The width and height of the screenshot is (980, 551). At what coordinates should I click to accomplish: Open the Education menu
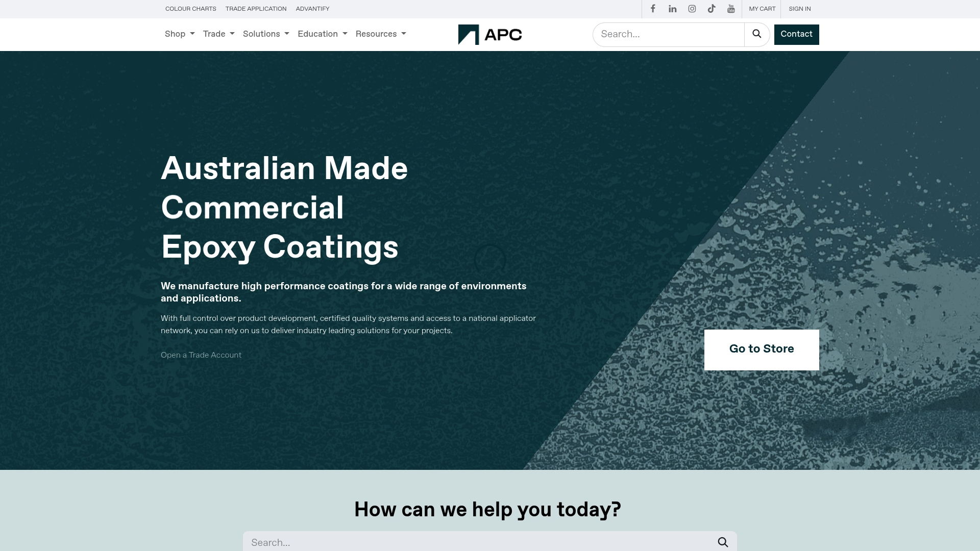coord(322,34)
